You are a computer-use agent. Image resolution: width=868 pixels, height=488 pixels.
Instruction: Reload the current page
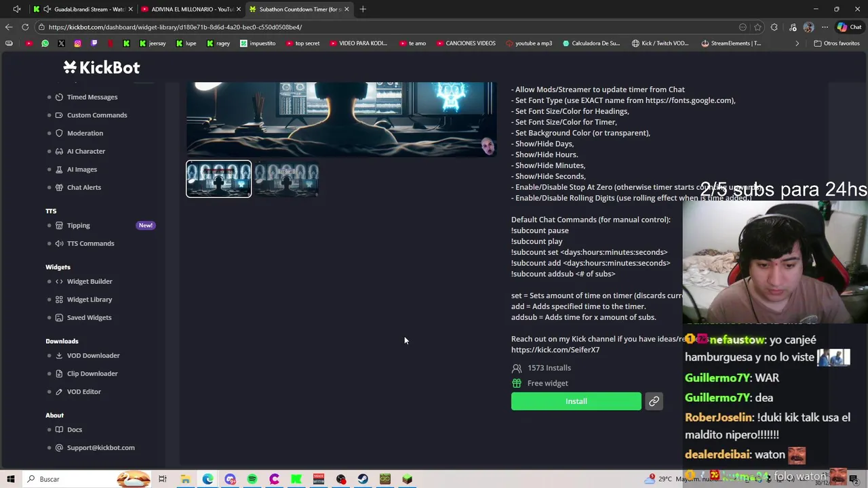click(25, 27)
